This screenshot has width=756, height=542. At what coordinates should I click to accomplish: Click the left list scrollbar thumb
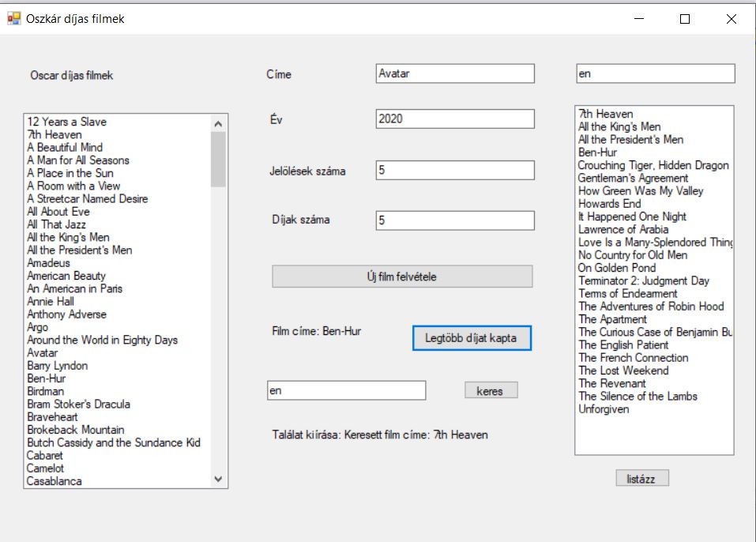coord(218,159)
